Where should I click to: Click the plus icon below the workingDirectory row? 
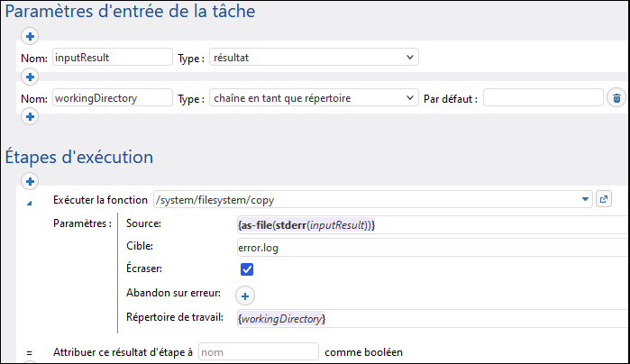(30, 117)
